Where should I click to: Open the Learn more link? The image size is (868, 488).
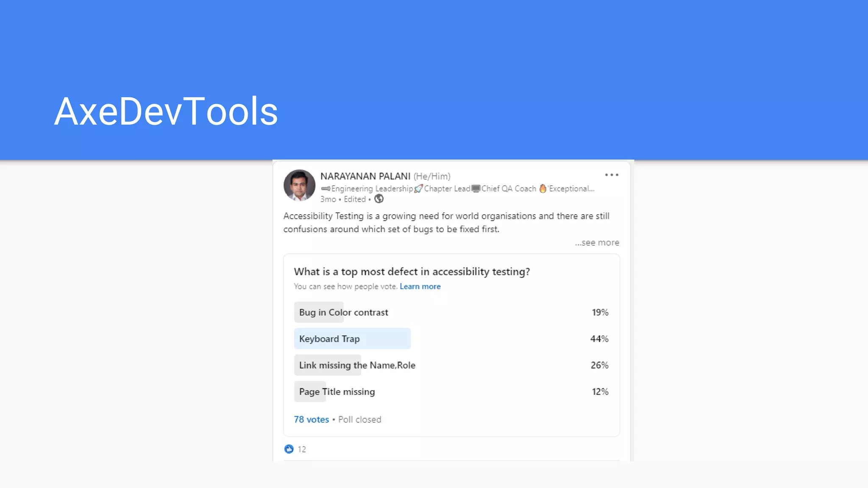tap(420, 286)
